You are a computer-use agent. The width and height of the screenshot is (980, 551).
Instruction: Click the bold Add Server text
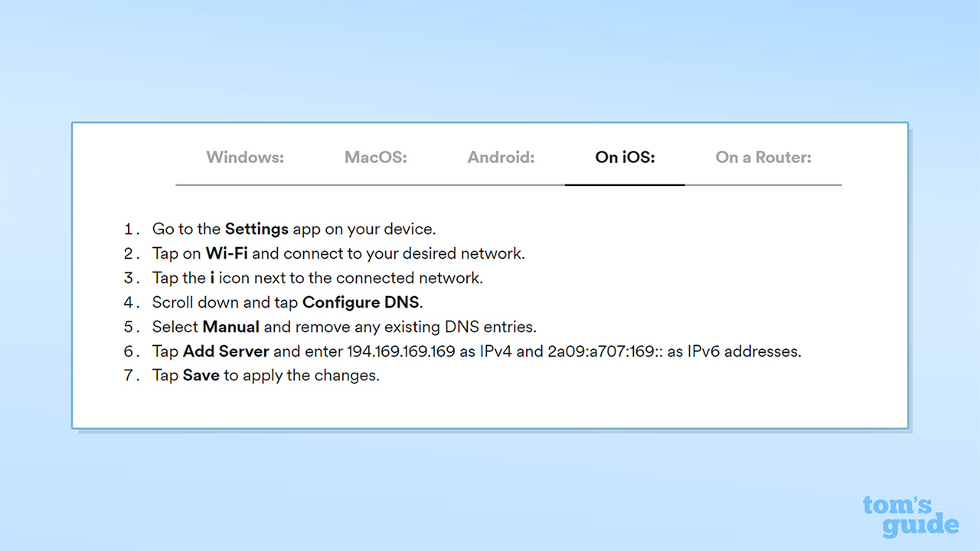(x=226, y=351)
